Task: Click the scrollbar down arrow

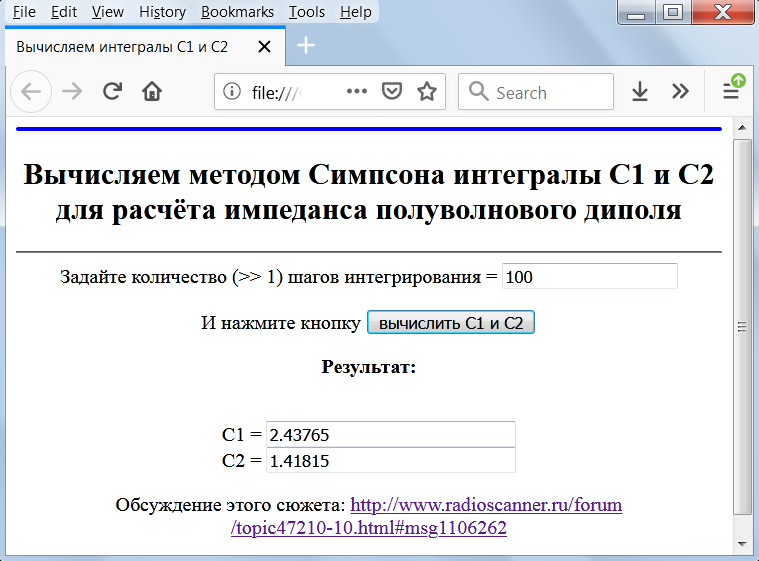Action: tap(742, 544)
